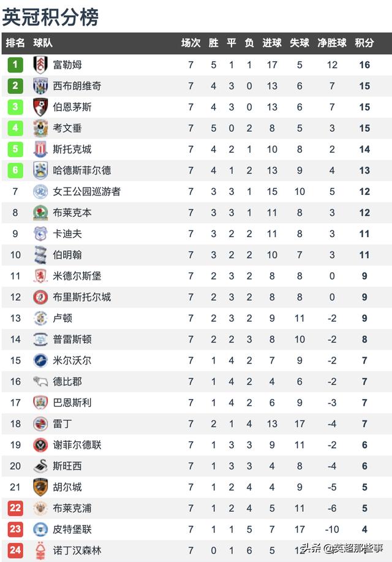The width and height of the screenshot is (392, 562).
Task: Open team link 女王公园巡游者
Action: point(87,191)
